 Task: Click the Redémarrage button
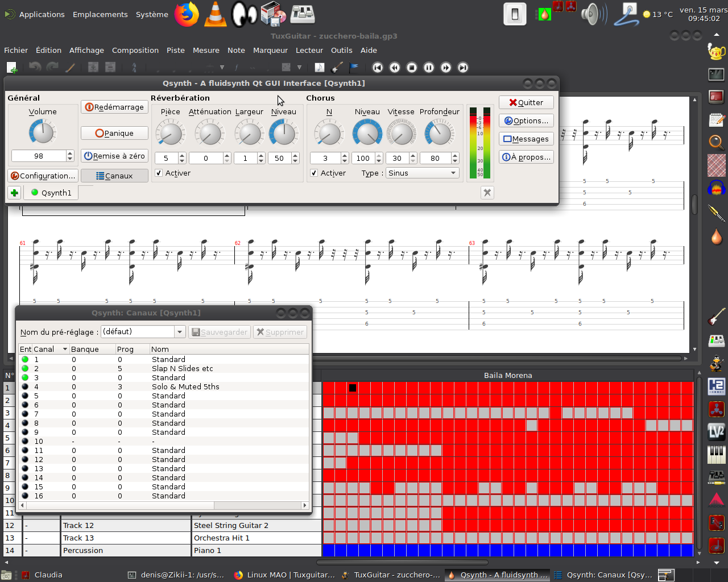pyautogui.click(x=114, y=107)
